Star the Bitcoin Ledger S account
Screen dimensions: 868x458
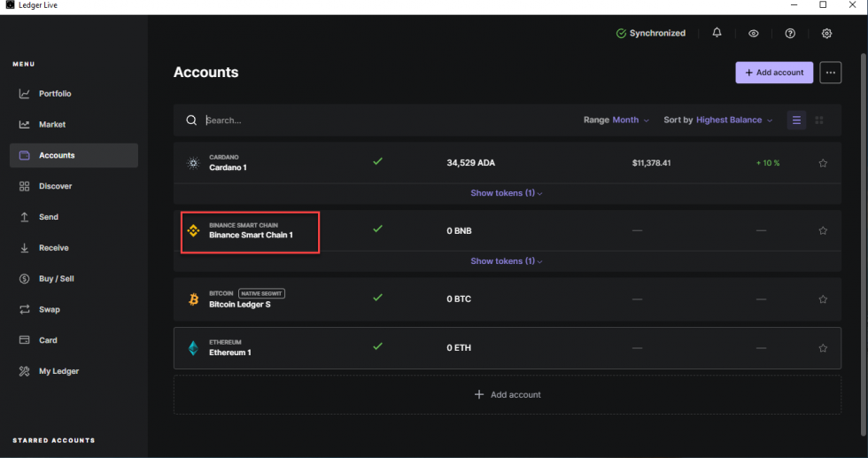823,299
